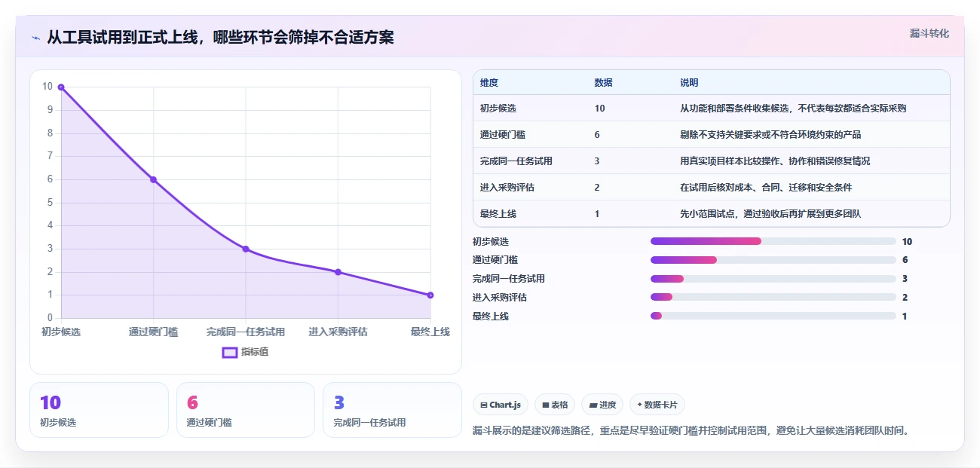Open the 通过硬门槛 stat card showing 6

245,410
